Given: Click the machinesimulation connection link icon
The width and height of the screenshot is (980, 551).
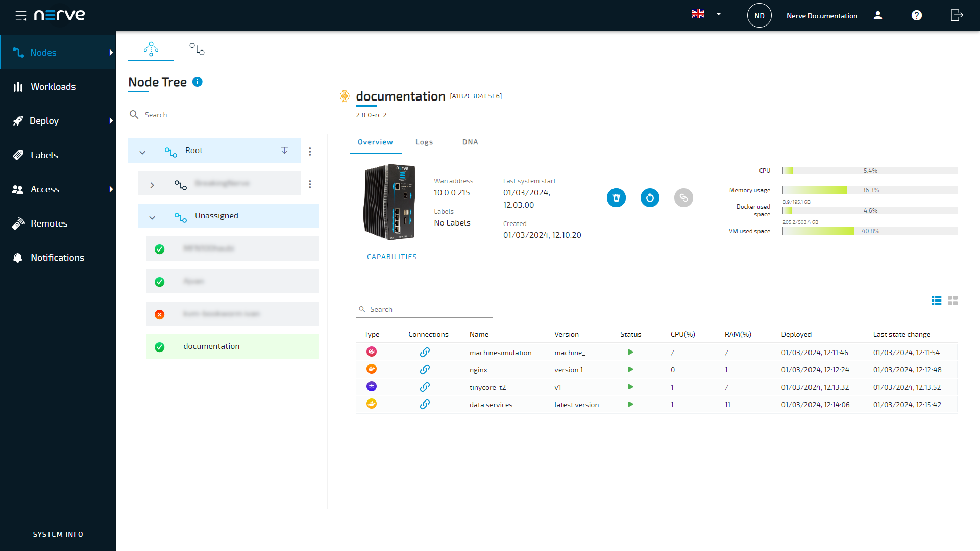Looking at the screenshot, I should [x=425, y=351].
